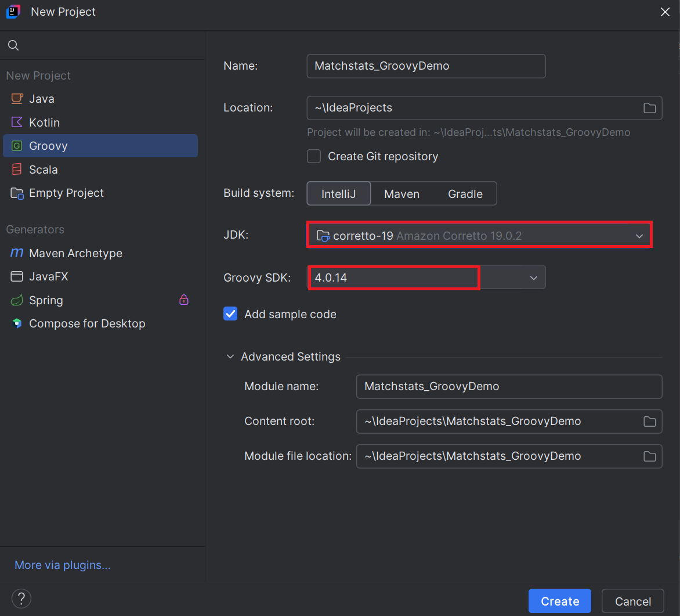Click the Create button
Screen dimensions: 680x616
pos(559,601)
